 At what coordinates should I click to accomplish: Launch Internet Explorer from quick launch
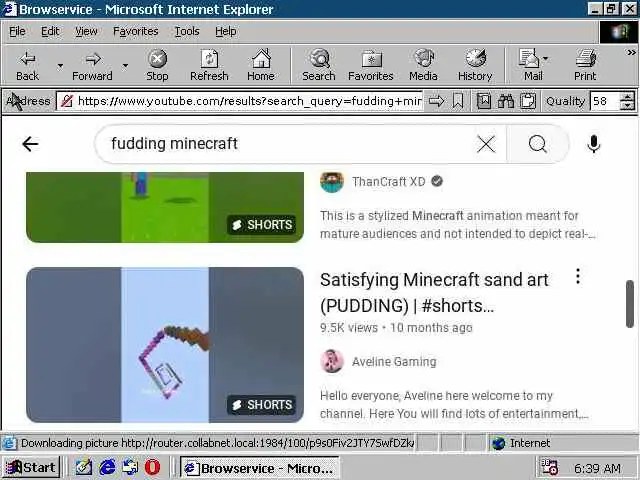pos(107,467)
